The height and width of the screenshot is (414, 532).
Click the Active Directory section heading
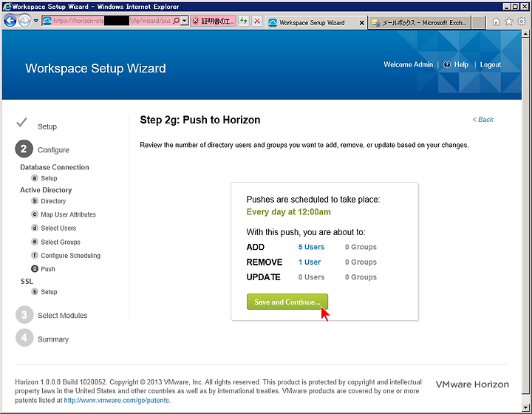[x=46, y=190]
